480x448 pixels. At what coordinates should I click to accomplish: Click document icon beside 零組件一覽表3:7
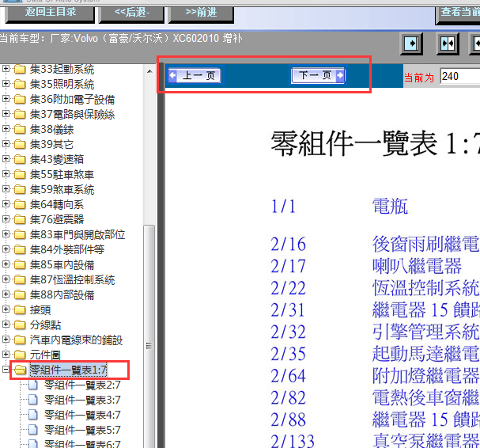33,400
